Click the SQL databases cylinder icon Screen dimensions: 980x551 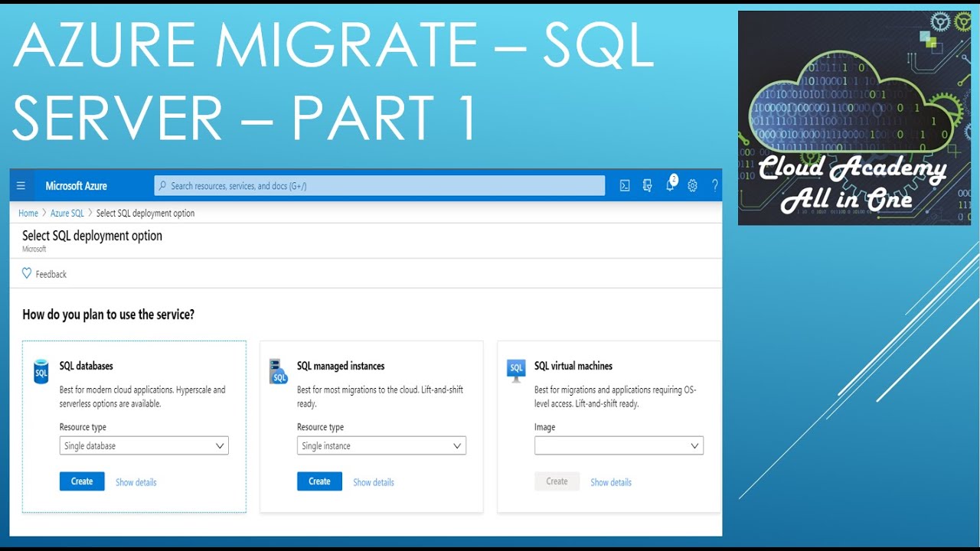[x=41, y=372]
